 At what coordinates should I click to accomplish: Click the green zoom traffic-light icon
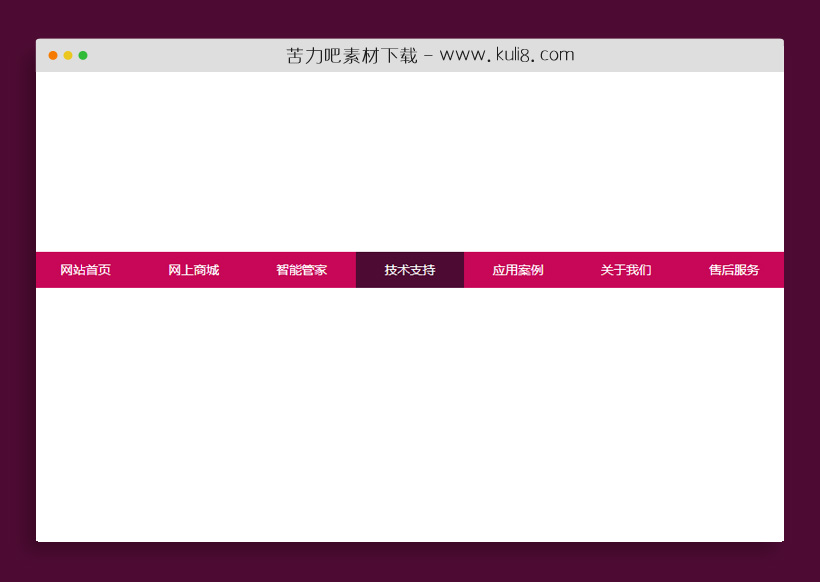[85, 56]
